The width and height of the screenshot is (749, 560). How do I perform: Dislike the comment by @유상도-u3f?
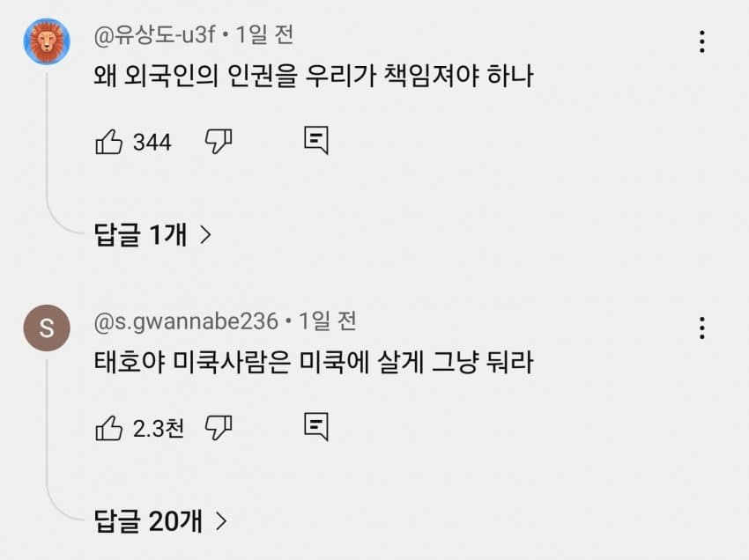[218, 141]
